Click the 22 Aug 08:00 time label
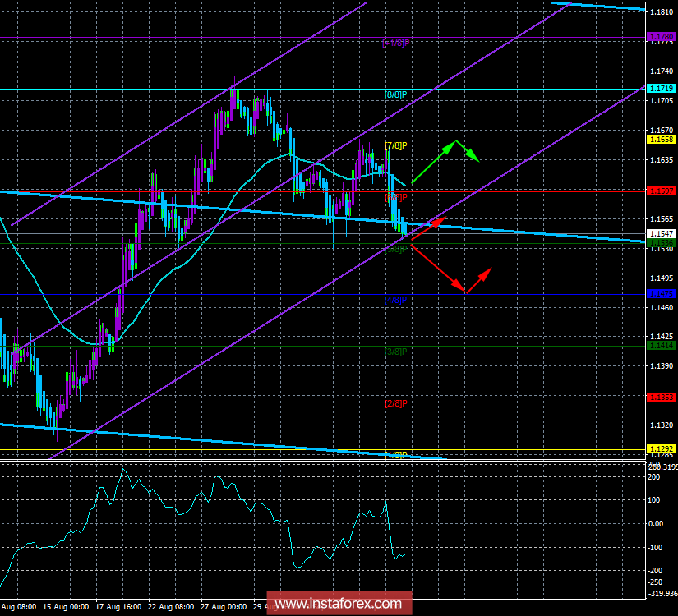 pos(171,606)
